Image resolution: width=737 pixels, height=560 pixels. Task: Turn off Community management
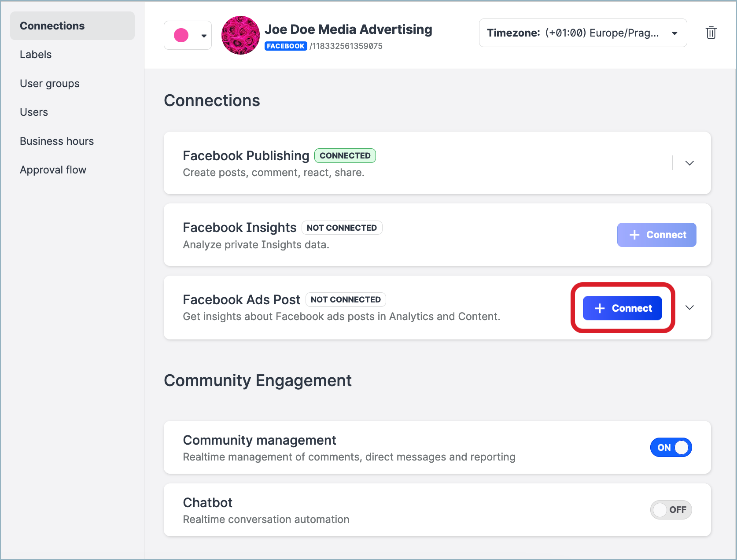click(671, 447)
